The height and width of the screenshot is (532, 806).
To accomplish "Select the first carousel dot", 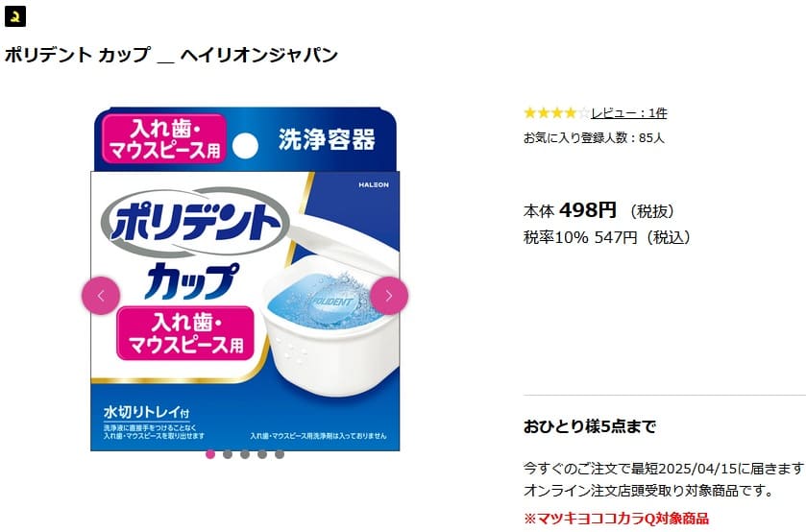I will pyautogui.click(x=210, y=454).
